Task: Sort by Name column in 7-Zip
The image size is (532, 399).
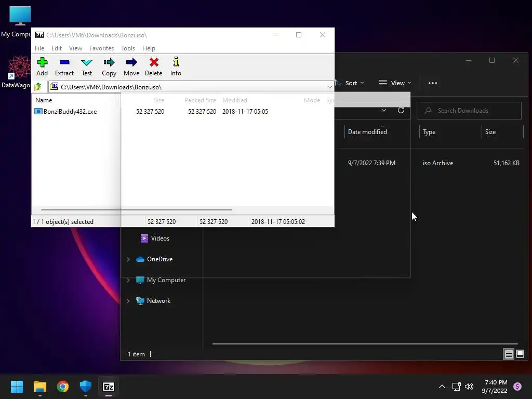Action: point(44,100)
